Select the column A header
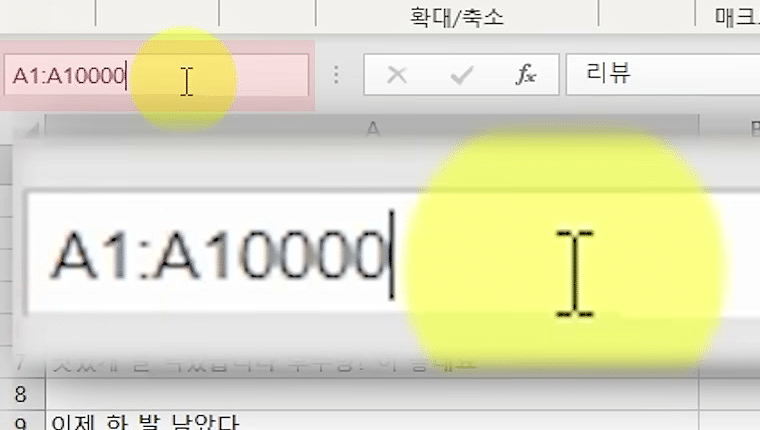Image resolution: width=760 pixels, height=430 pixels. point(372,128)
